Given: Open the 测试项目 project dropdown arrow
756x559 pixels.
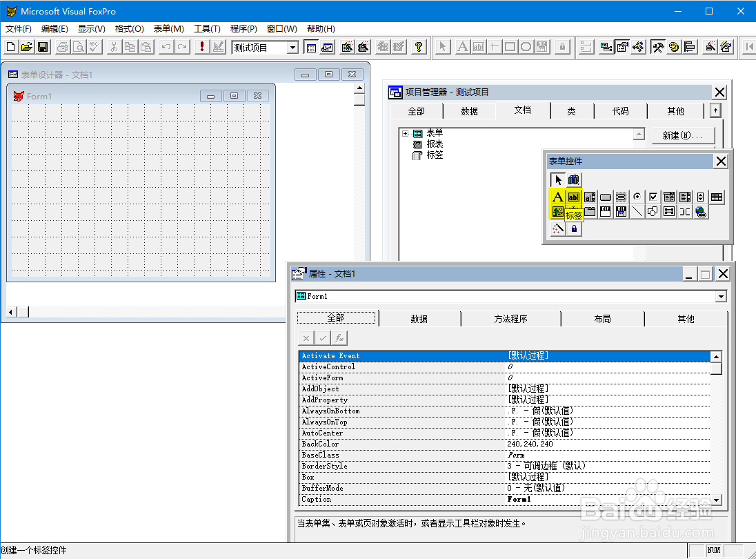Looking at the screenshot, I should 292,47.
